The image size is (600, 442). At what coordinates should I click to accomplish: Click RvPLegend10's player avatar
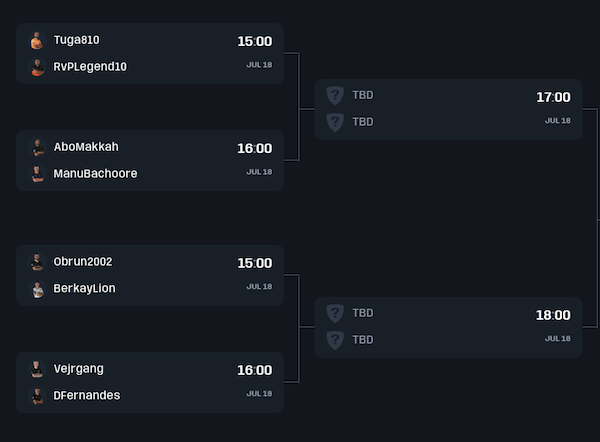pyautogui.click(x=37, y=67)
